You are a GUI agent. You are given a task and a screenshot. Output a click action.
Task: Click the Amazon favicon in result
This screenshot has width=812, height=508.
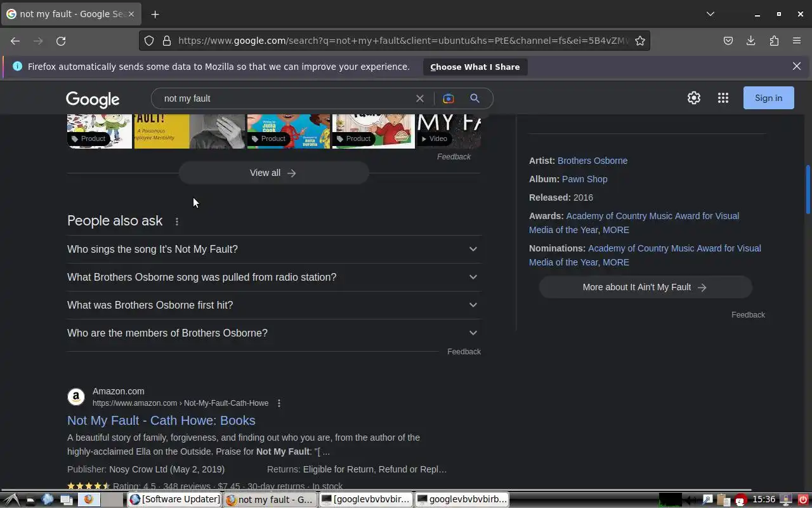76,397
